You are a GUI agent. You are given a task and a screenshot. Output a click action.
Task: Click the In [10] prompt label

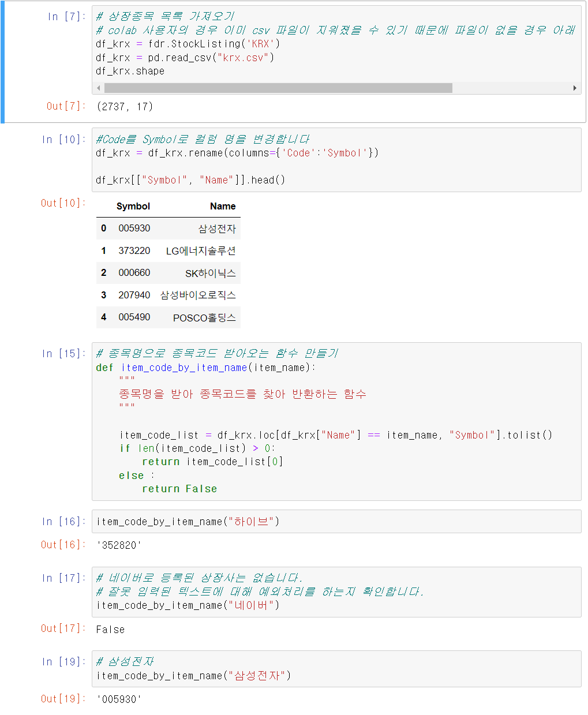pos(63,140)
